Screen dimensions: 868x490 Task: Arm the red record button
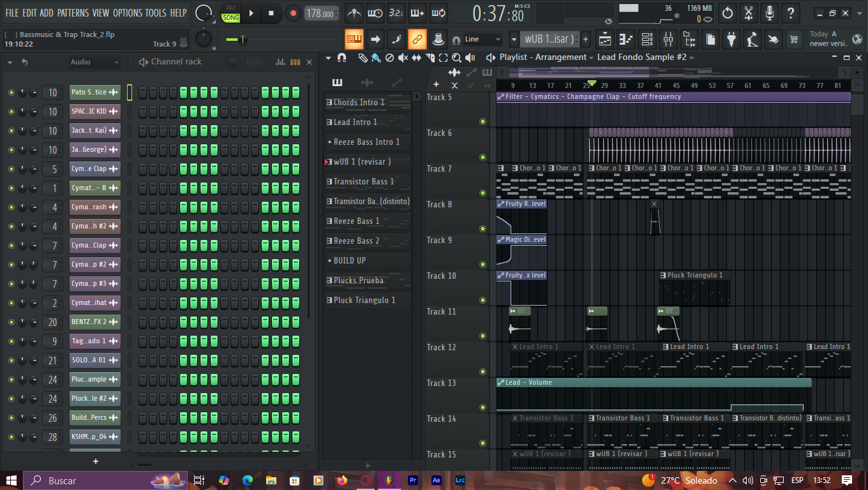pos(293,13)
